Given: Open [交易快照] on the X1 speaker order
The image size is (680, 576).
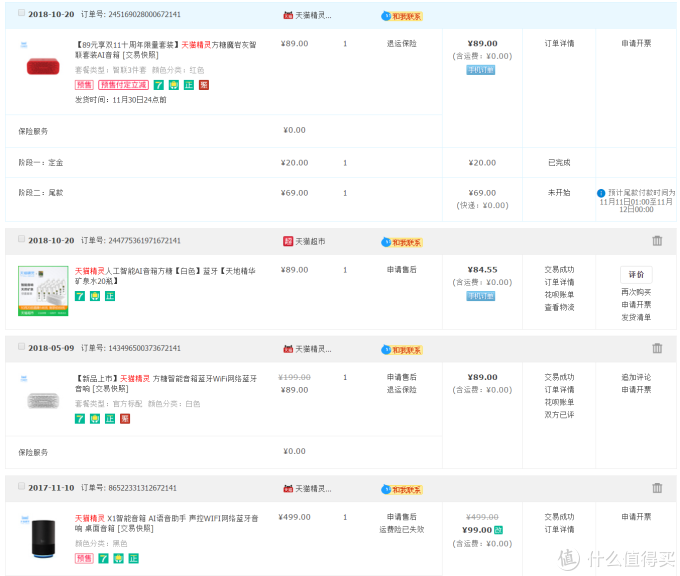Looking at the screenshot, I should (135, 529).
